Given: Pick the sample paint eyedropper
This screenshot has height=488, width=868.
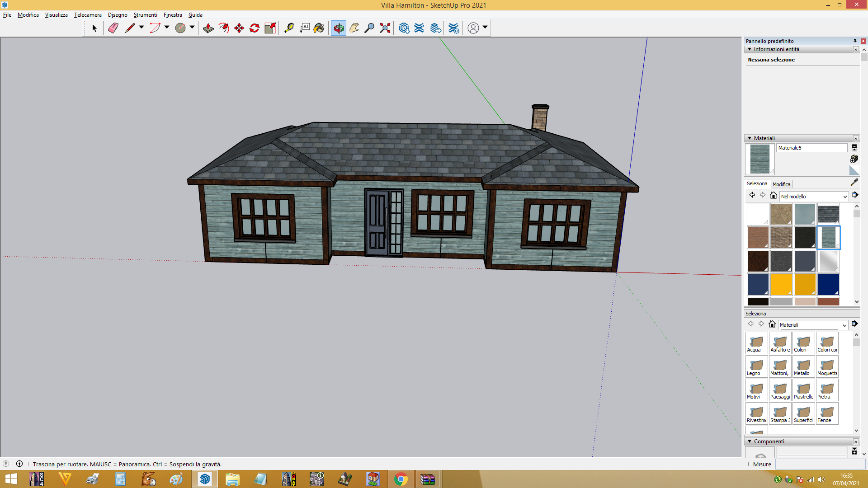Looking at the screenshot, I should [854, 183].
